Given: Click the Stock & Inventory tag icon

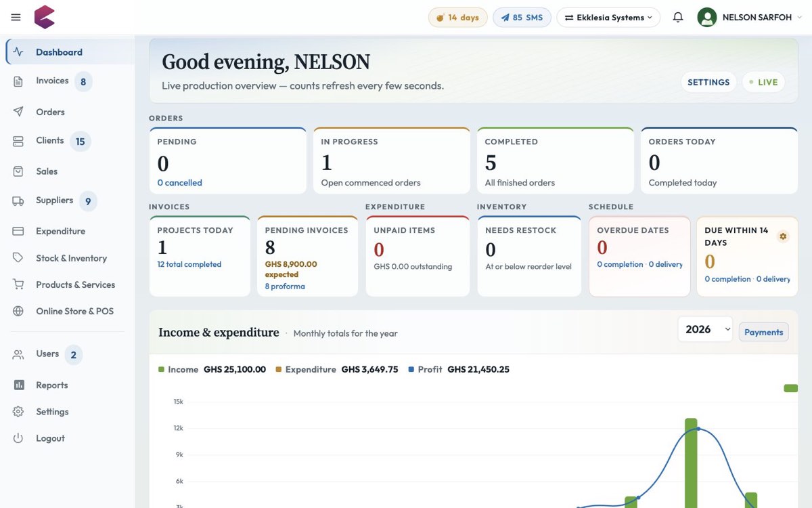Looking at the screenshot, I should (18, 258).
